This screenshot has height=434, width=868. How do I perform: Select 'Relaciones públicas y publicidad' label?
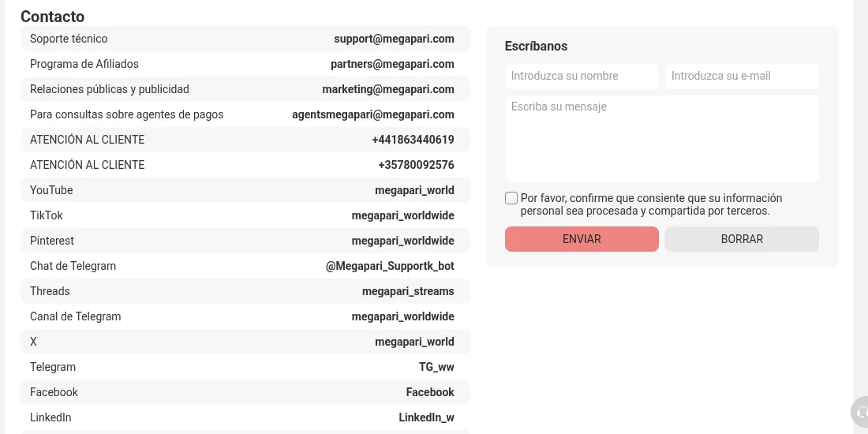(110, 89)
